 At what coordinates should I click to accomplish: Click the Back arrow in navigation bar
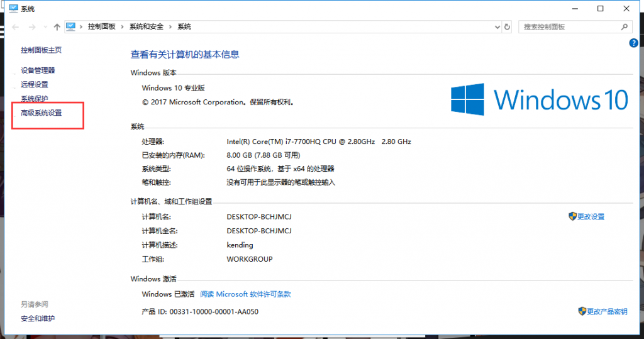(16, 27)
